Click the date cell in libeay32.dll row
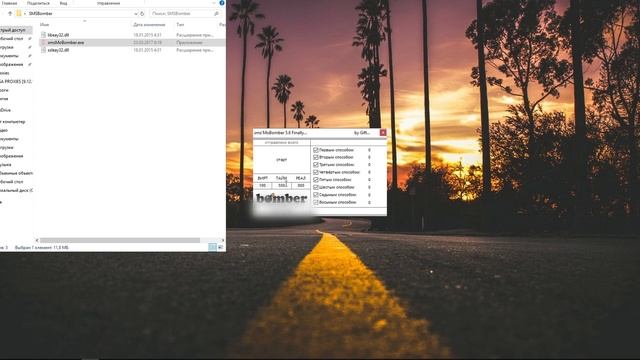640x360 pixels. tap(147, 35)
